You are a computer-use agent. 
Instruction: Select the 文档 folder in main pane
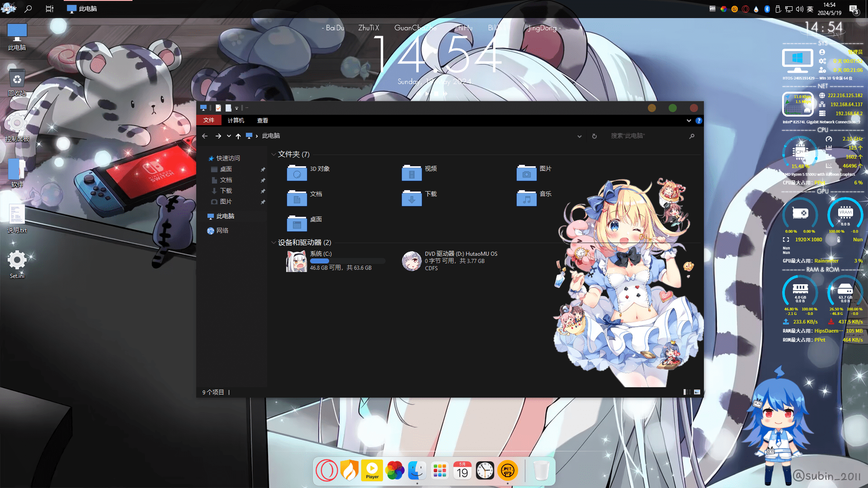coord(305,197)
